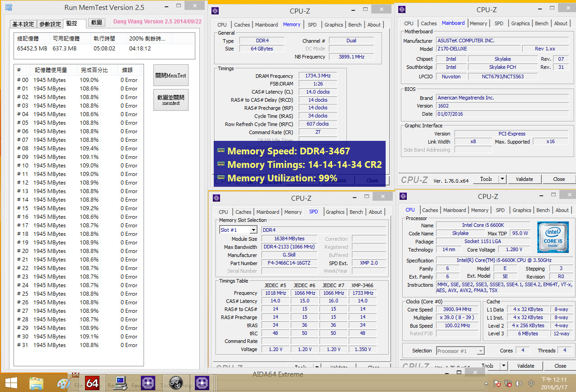Launch AIDA64 from the taskbar
Screen dimensions: 576x392
(92, 383)
